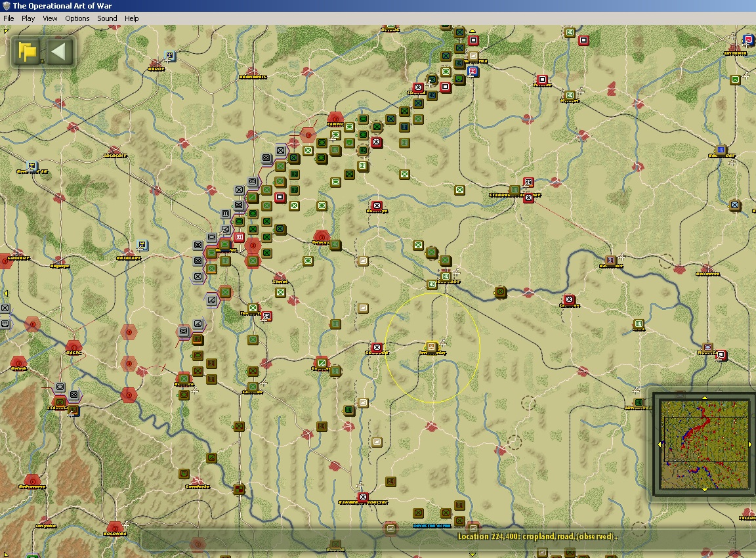Open the Play menu
Viewport: 756px width, 558px height.
click(x=28, y=18)
